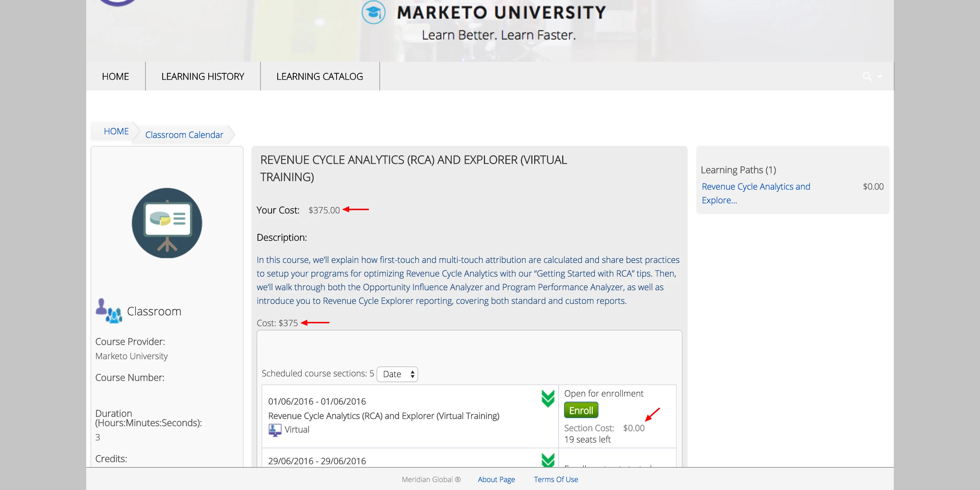Viewport: 980px width, 490px height.
Task: Click the Classroom people icon
Action: click(x=109, y=311)
